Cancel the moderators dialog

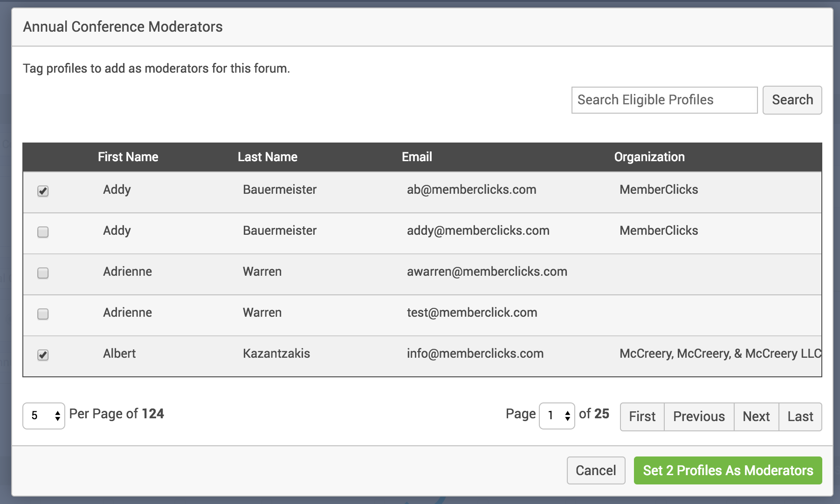tap(596, 470)
